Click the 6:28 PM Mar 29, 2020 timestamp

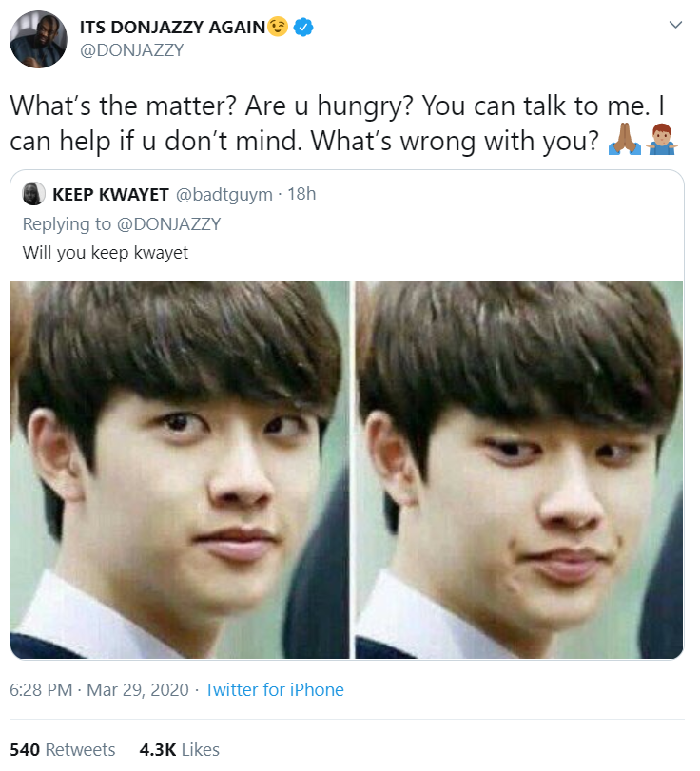point(99,690)
